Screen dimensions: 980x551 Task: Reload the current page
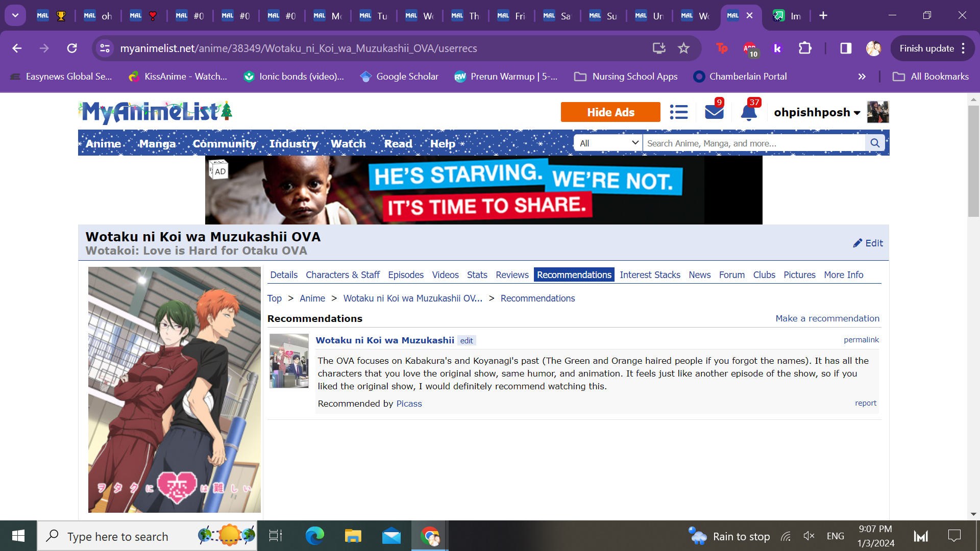tap(72, 48)
